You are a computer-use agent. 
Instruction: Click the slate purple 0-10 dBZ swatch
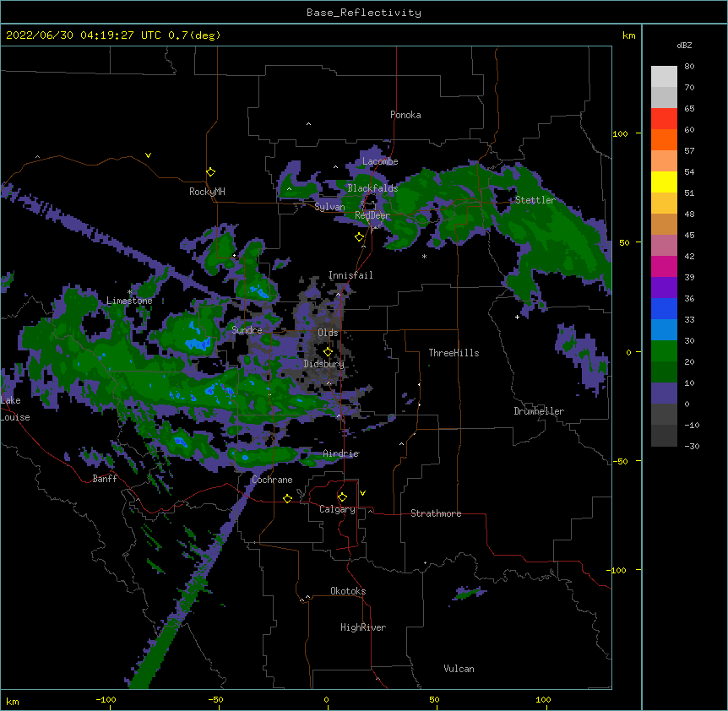click(664, 393)
